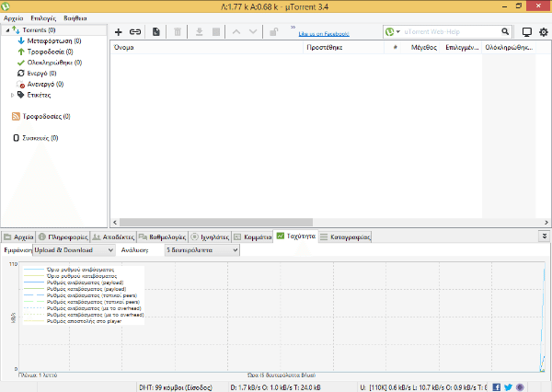Image resolution: width=552 pixels, height=392 pixels.
Task: Click the Twitter bird icon in status bar
Action: pyautogui.click(x=508, y=387)
